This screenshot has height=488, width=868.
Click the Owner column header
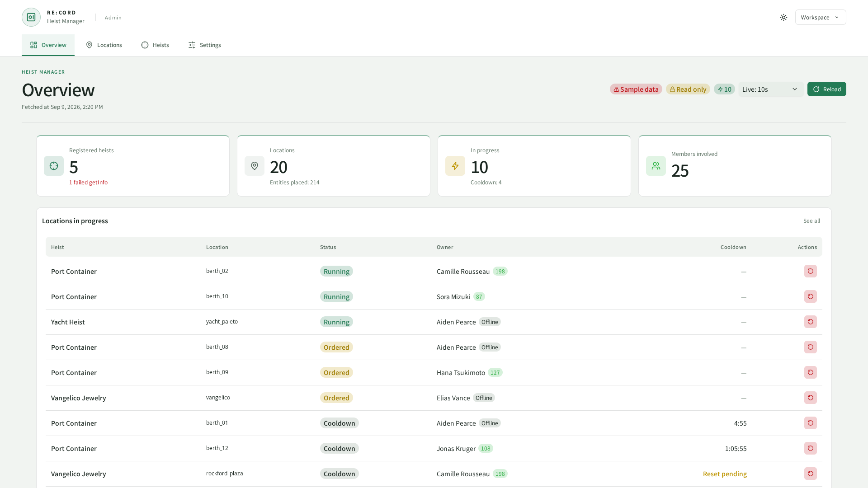(x=445, y=247)
